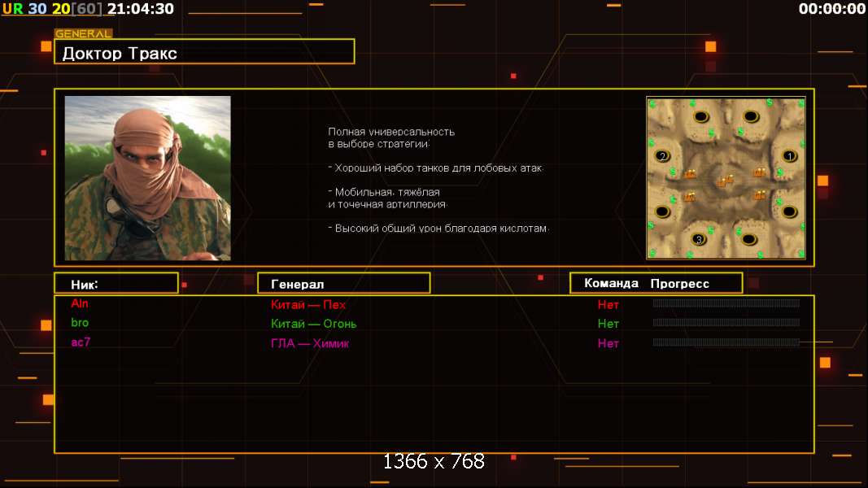Click the General portrait of Доктор Тракс

click(148, 178)
